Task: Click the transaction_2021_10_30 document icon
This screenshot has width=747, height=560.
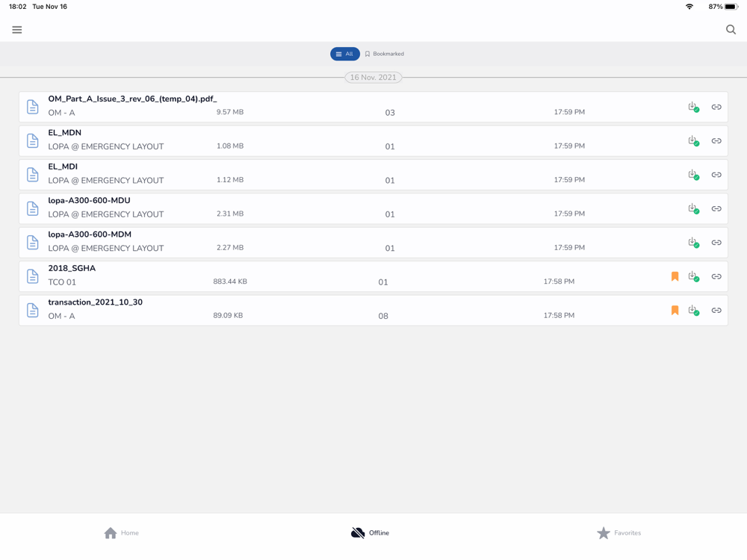Action: pos(32,310)
